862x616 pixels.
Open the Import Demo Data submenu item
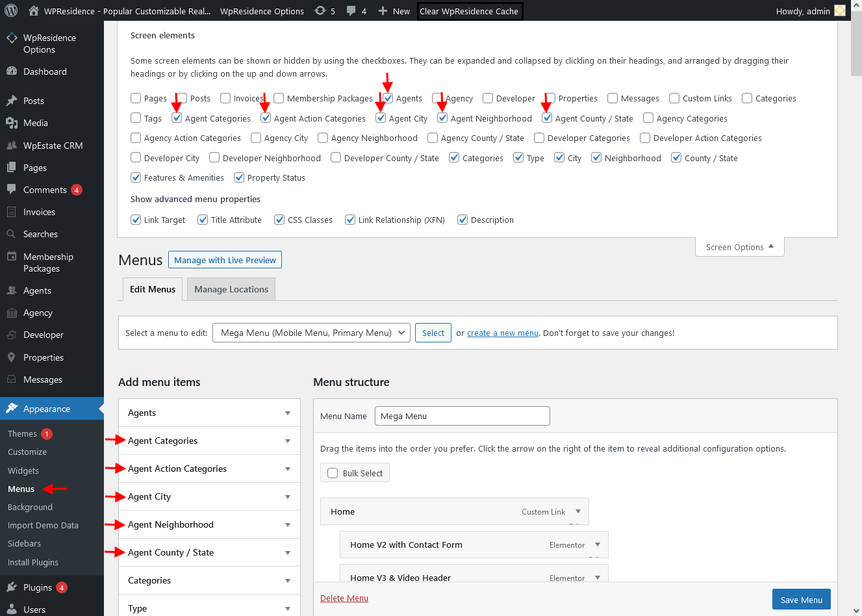[43, 525]
